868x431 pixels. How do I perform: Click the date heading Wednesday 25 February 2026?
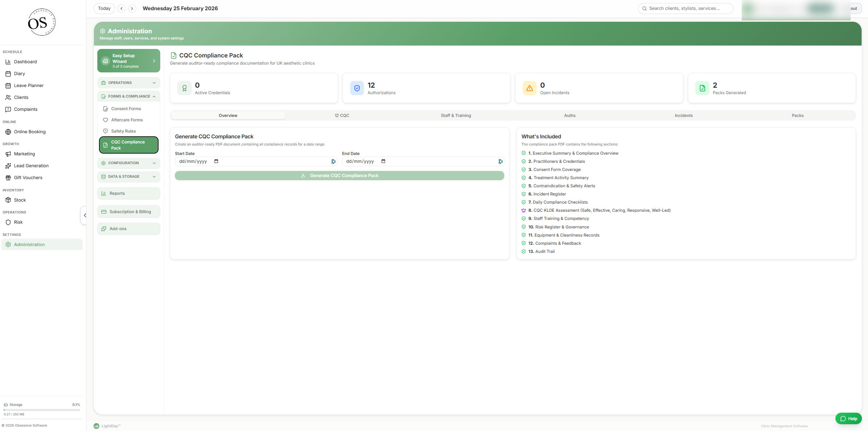click(x=180, y=8)
